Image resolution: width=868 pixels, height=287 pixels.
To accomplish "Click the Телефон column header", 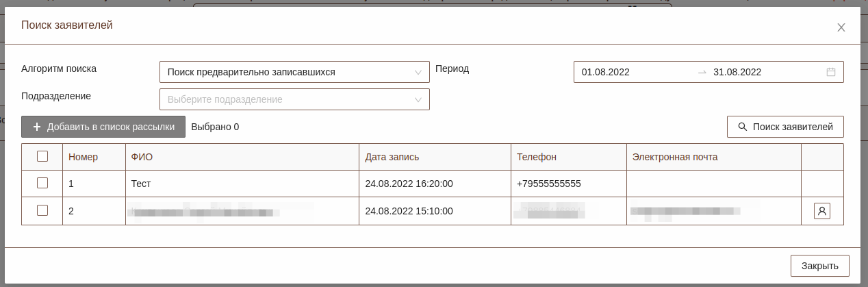I will click(537, 157).
